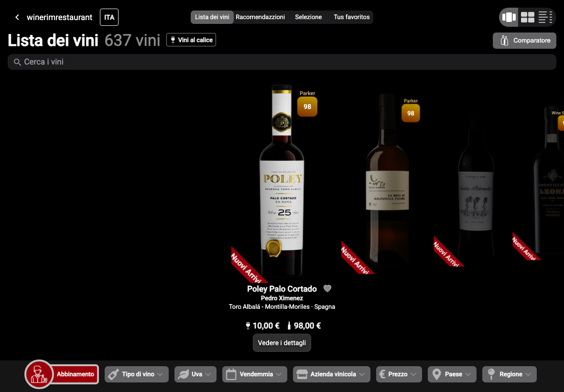Image resolution: width=564 pixels, height=392 pixels.
Task: Click Toro Albalá - Montilla-Moriles · Spagna text
Action: [x=282, y=307]
